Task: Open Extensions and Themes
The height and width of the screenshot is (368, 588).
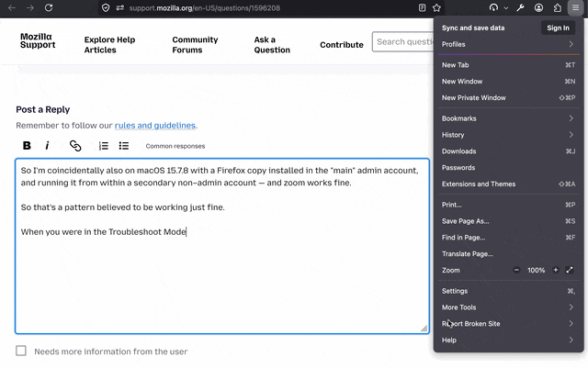Action: (508, 184)
